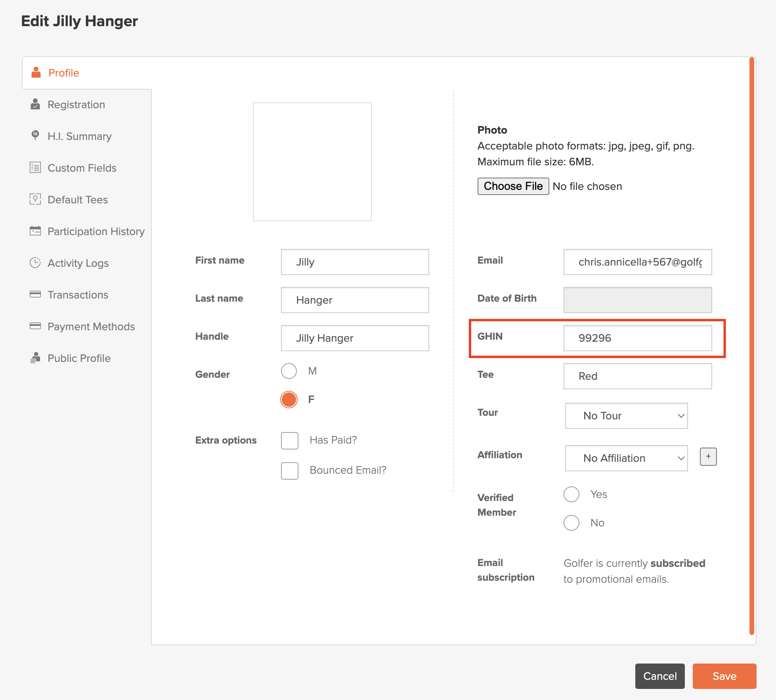This screenshot has width=776, height=700.
Task: Click the 'Has Paid?' label text
Action: [x=333, y=440]
